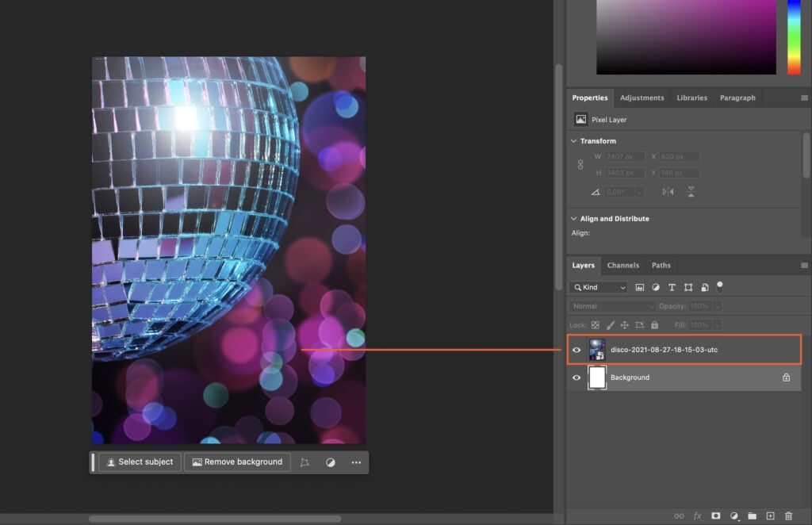Collapse the Transform section
812x525 pixels.
pos(573,140)
